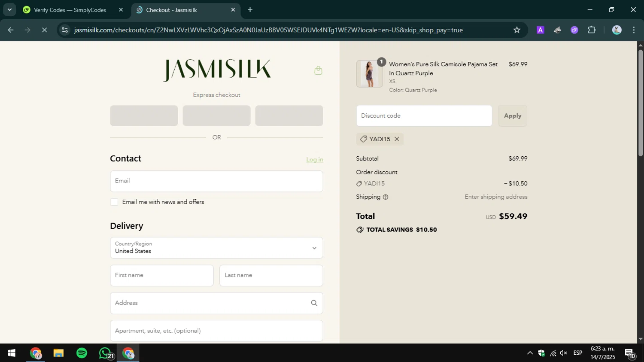Click the Jasmisilk logo
The image size is (644, 362).
217,70
